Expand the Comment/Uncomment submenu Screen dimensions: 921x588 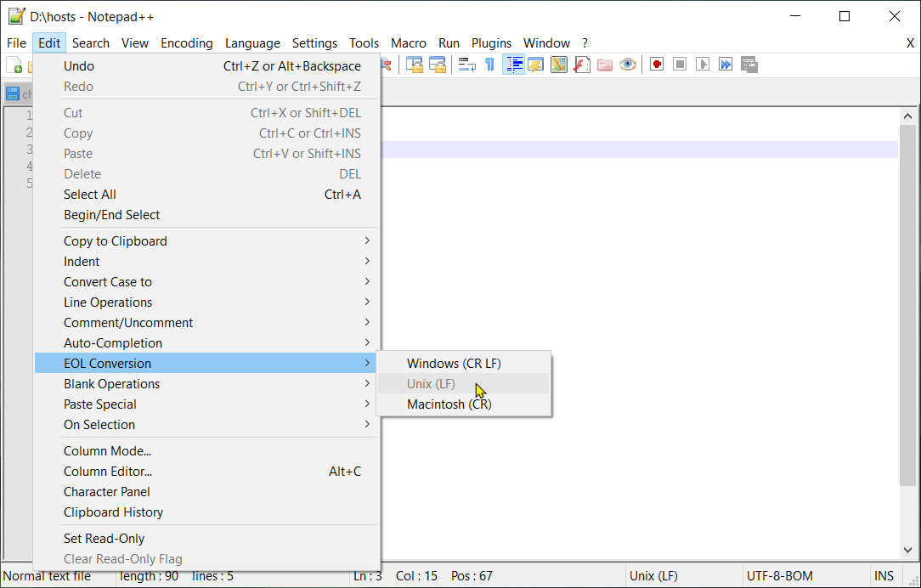pyautogui.click(x=206, y=323)
